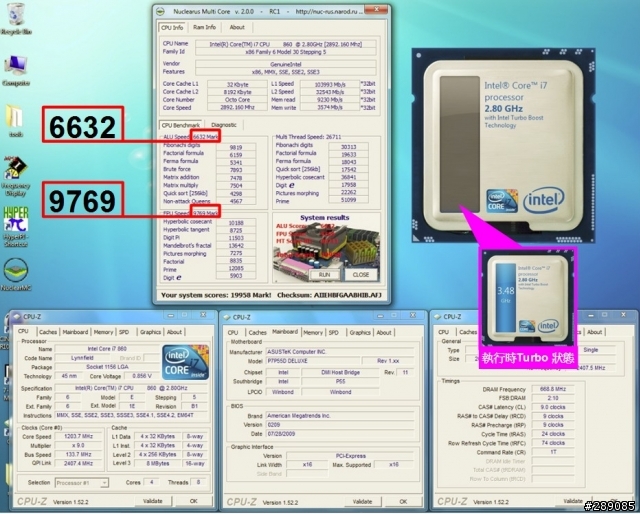Select the CPU Info tab in Nuclearus

pyautogui.click(x=172, y=27)
